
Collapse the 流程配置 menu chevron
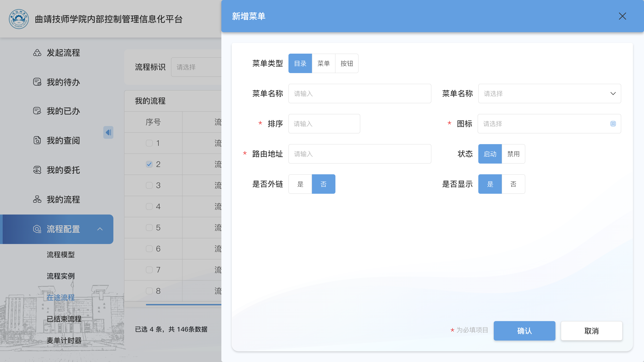pyautogui.click(x=100, y=229)
